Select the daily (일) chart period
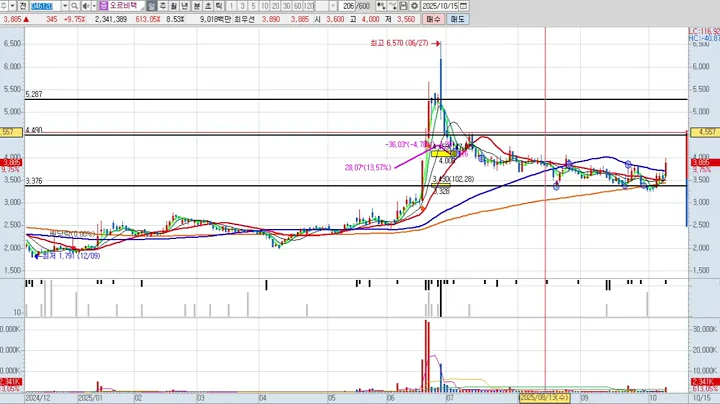Screen dimensions: 720x404 click(x=152, y=6)
